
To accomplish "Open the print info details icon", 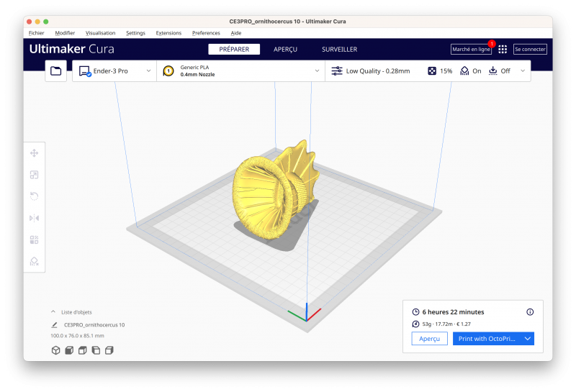I will pyautogui.click(x=530, y=312).
